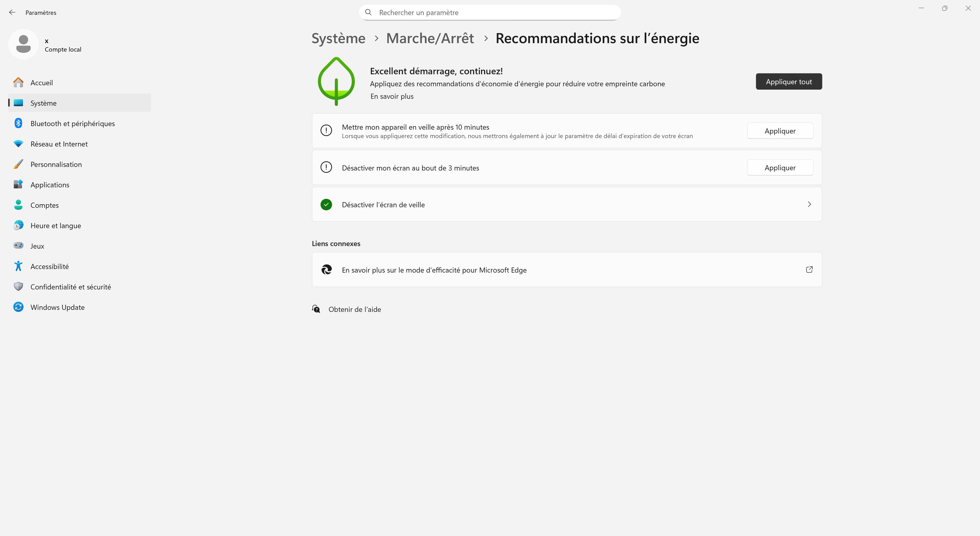Click the Microsoft Edge logo icon

click(x=326, y=270)
